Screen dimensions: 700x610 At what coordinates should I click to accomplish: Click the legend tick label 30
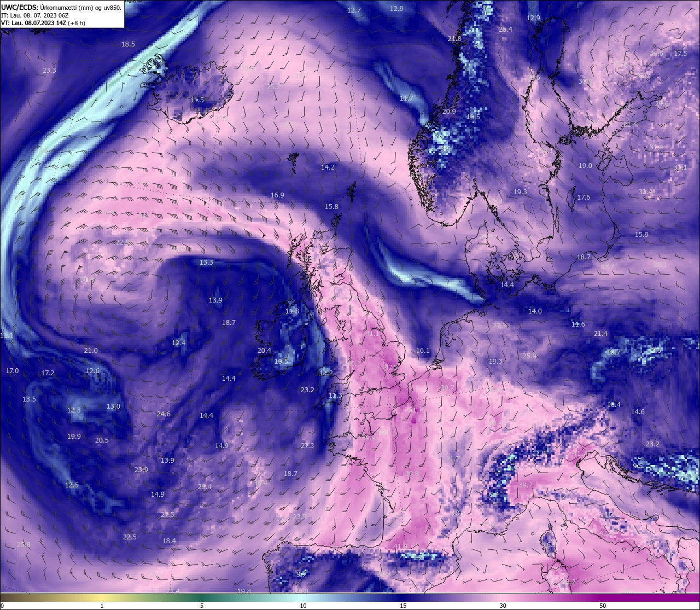coord(503,606)
